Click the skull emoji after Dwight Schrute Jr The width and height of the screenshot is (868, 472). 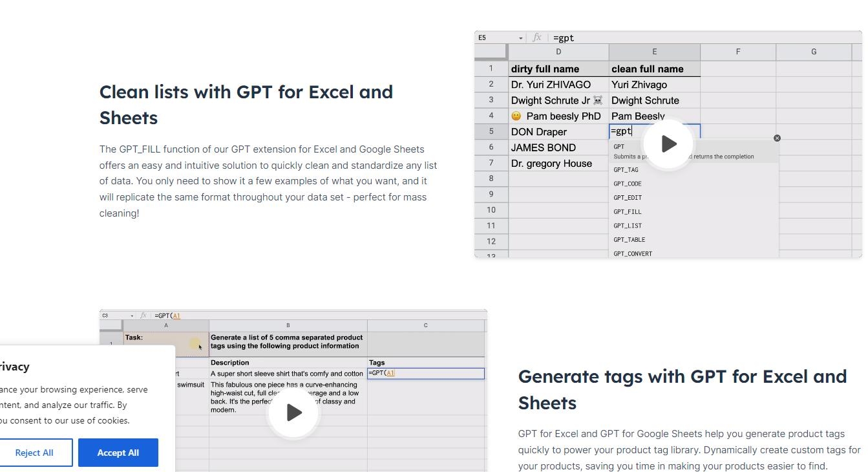598,100
